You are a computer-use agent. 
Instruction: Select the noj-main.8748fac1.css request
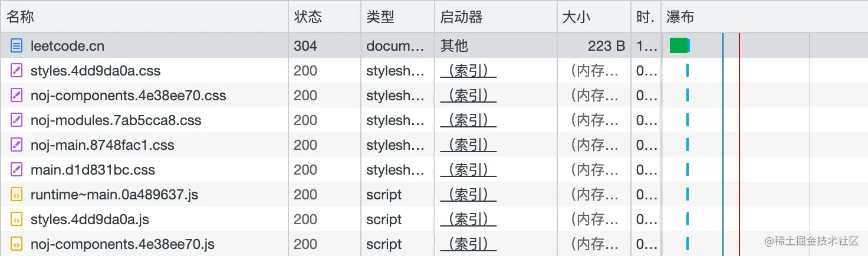[434, 145]
